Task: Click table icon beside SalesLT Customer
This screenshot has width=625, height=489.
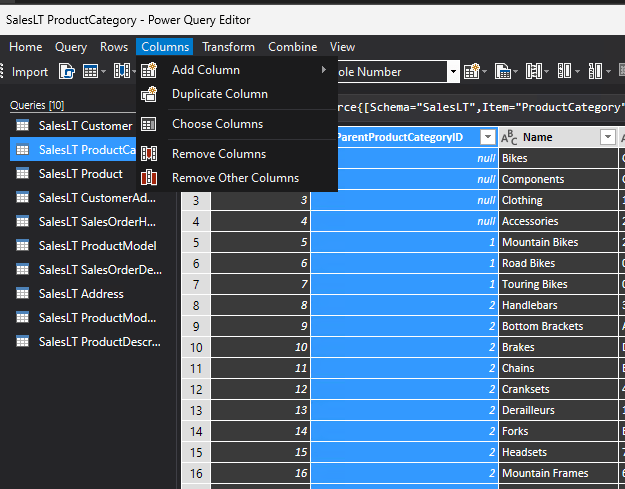Action: coord(22,126)
